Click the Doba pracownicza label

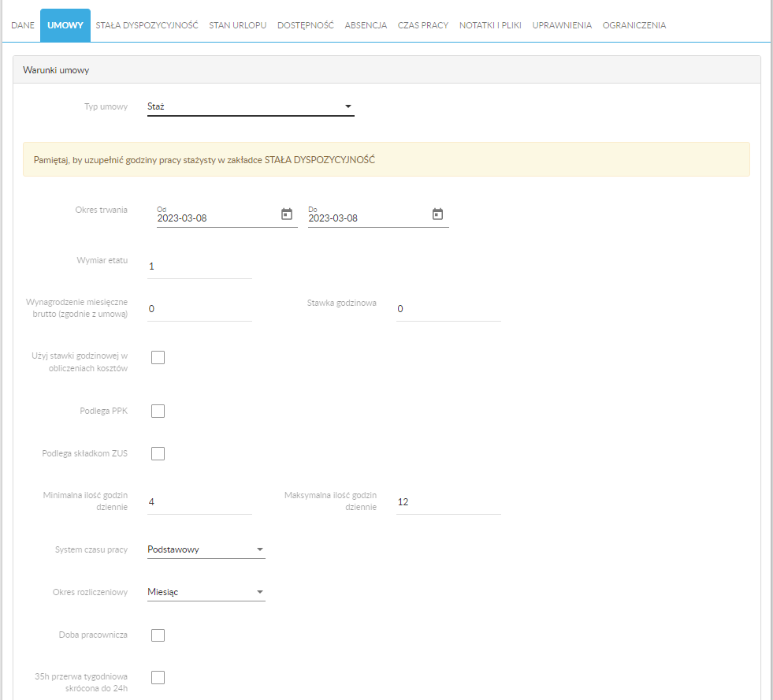(x=93, y=635)
